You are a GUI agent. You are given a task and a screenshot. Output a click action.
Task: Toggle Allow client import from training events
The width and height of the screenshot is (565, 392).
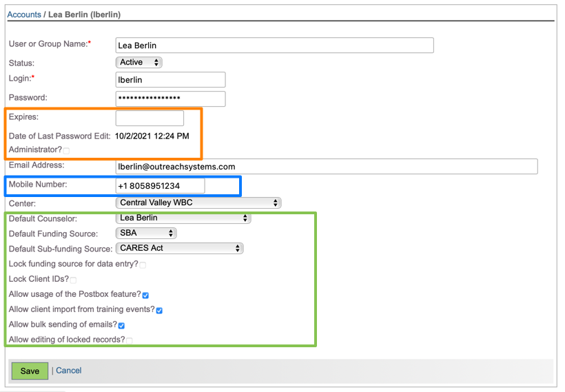point(159,311)
